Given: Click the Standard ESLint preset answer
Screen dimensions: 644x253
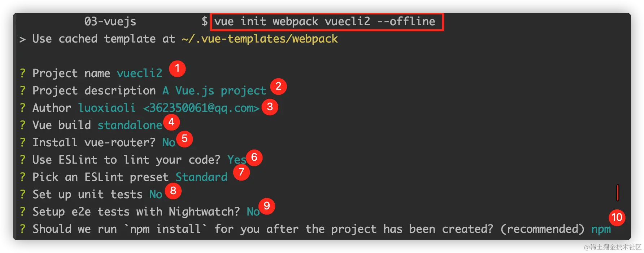Looking at the screenshot, I should point(201,177).
